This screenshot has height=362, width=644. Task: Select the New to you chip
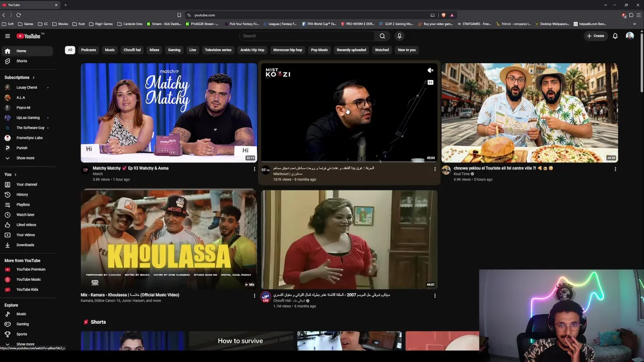[407, 50]
